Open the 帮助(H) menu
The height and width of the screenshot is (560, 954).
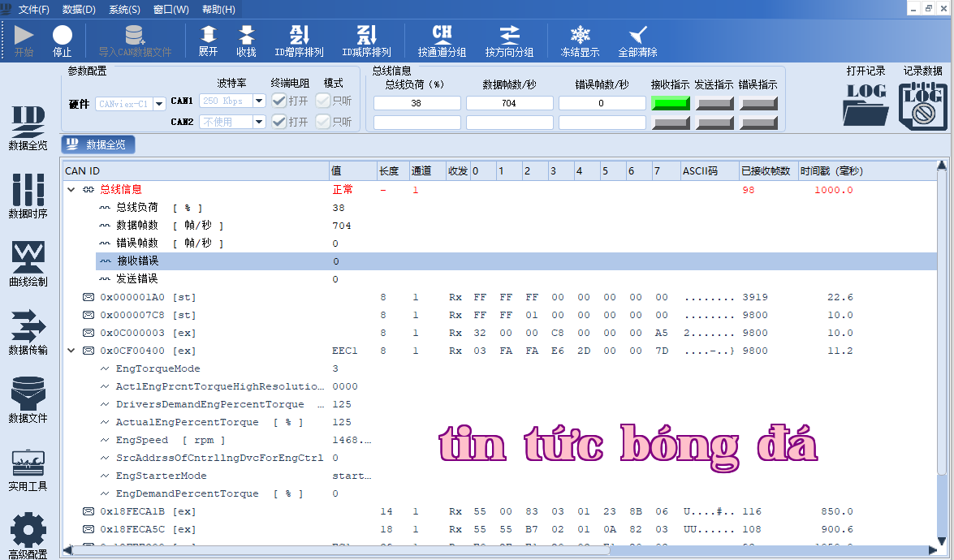pyautogui.click(x=218, y=10)
